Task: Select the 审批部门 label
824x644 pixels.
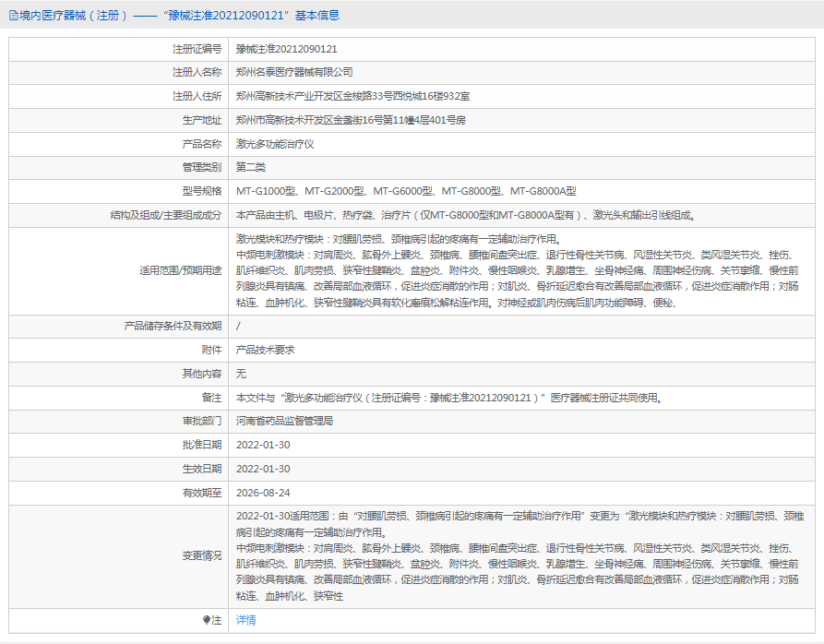Action: 202,422
